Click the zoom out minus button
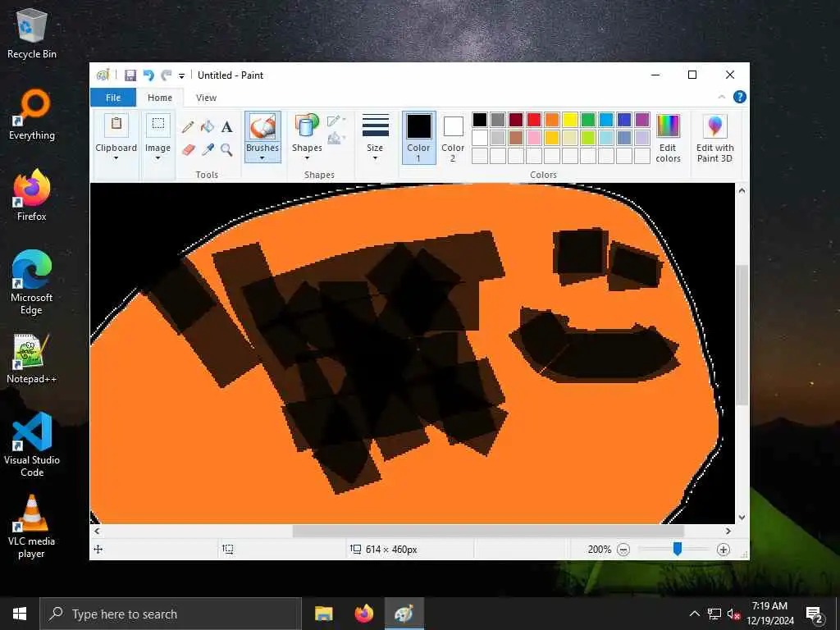Viewport: 840px width, 630px height. [x=623, y=550]
